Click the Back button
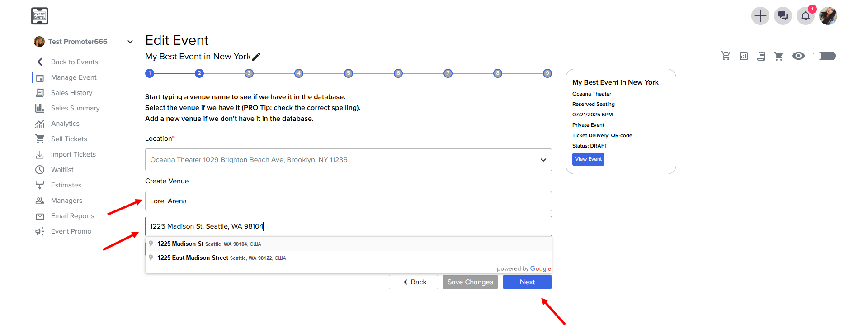 tap(413, 282)
